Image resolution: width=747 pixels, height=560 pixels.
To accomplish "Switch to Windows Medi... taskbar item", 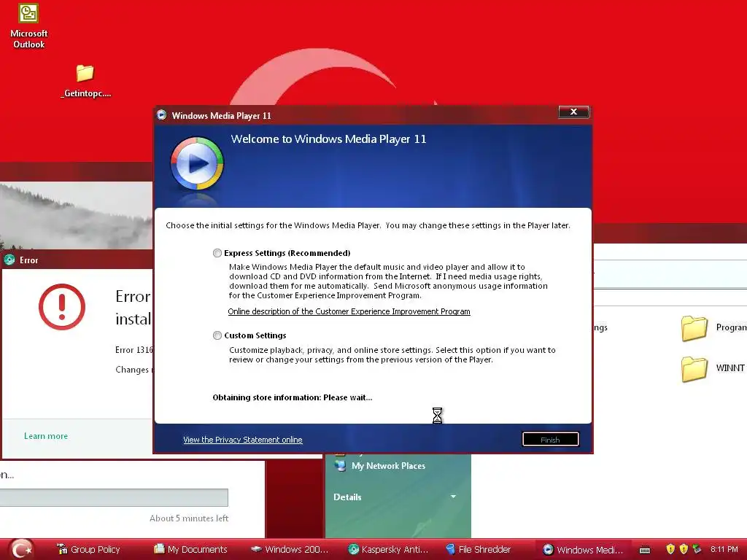I will 583,550.
